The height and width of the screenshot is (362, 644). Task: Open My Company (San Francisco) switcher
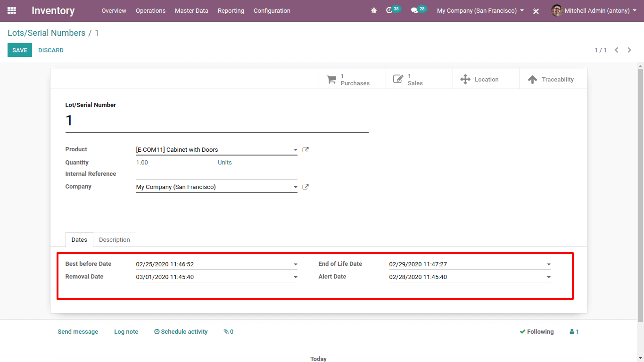click(x=480, y=10)
